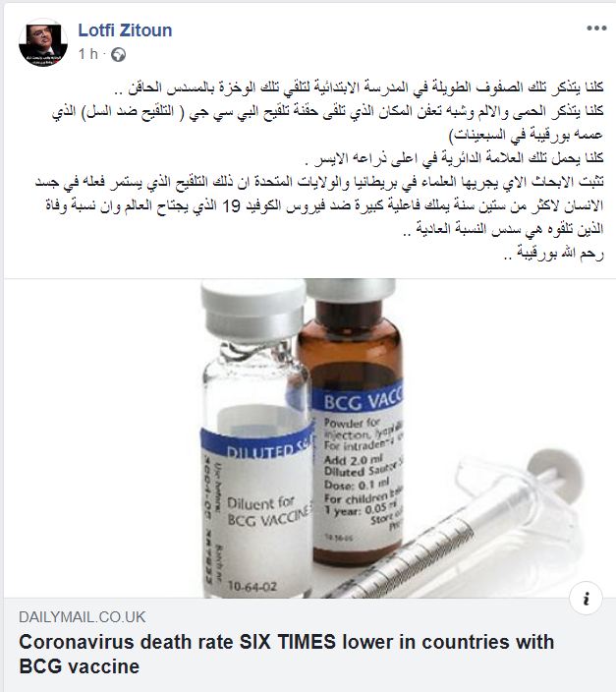Viewport: 616px width, 692px height.
Task: Open the post options three-dot menu
Action: click(596, 29)
